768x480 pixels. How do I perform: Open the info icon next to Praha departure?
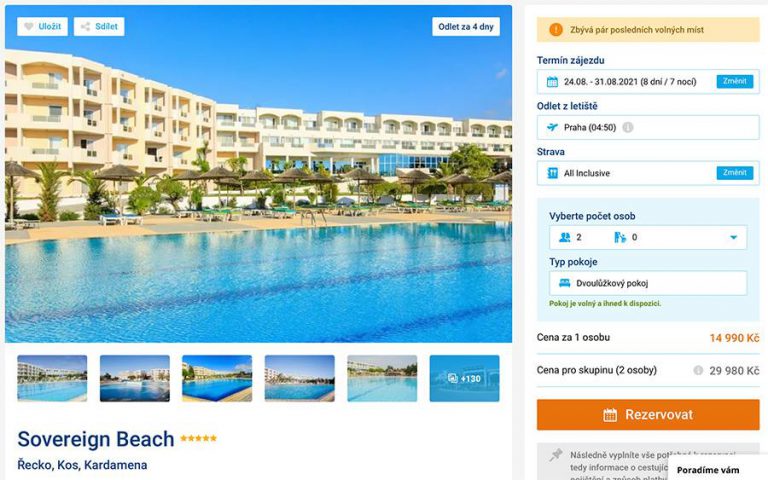pyautogui.click(x=627, y=127)
